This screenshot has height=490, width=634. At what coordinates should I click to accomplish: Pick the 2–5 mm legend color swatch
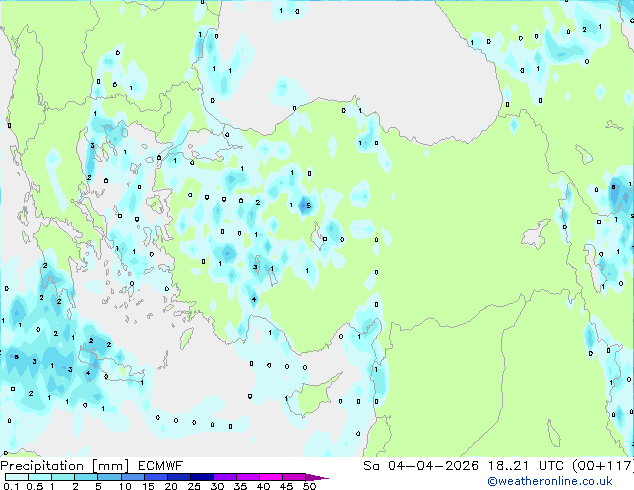86,477
